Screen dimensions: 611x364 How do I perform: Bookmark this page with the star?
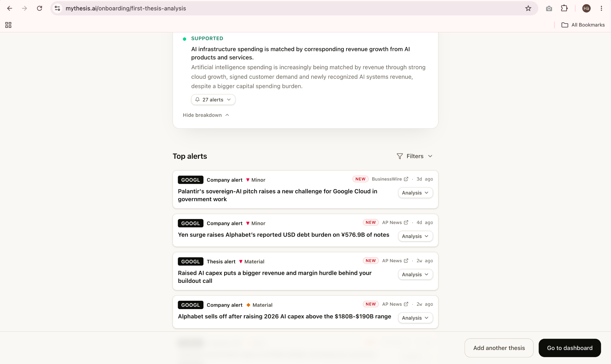pos(528,8)
